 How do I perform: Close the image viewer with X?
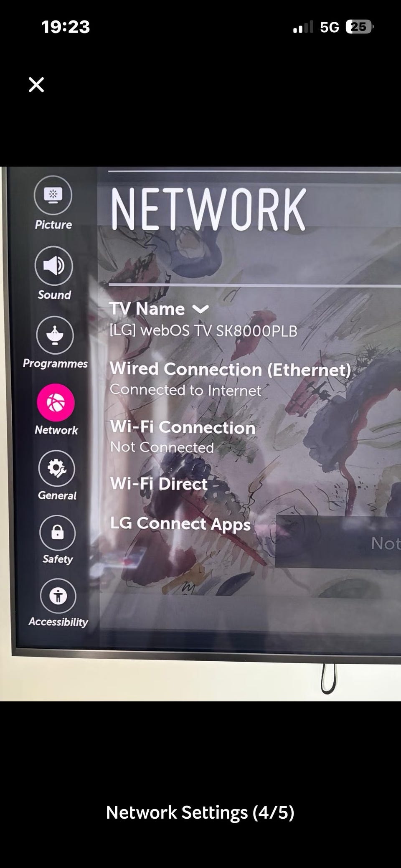pyautogui.click(x=36, y=85)
